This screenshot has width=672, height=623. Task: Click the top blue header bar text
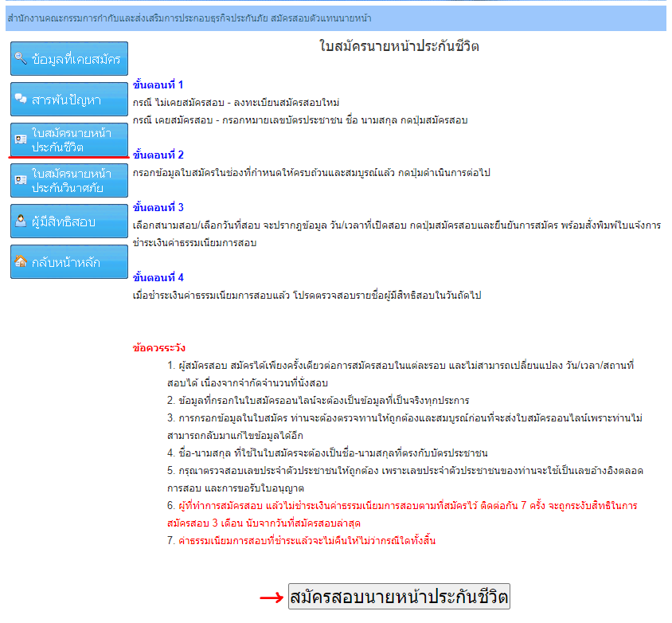click(x=189, y=18)
